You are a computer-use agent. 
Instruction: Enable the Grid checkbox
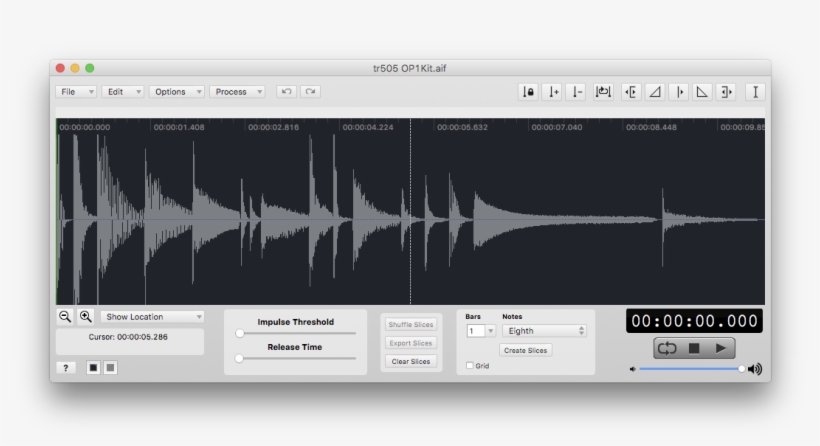tap(471, 366)
